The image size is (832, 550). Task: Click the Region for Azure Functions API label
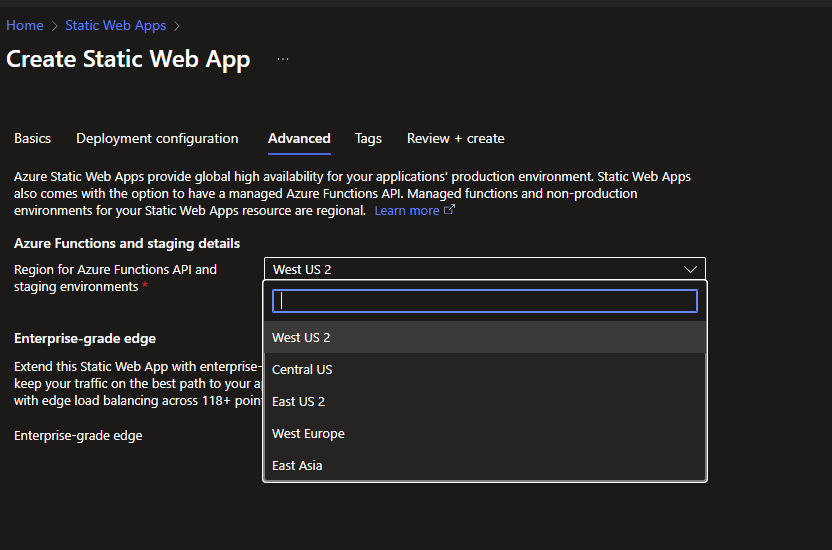[115, 278]
